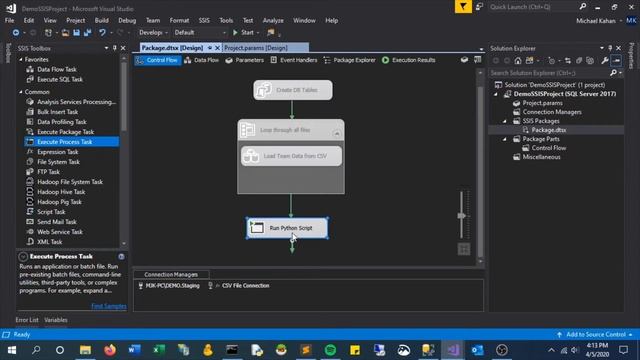Open the SSIS menu
Image resolution: width=640 pixels, height=360 pixels.
[204, 20]
